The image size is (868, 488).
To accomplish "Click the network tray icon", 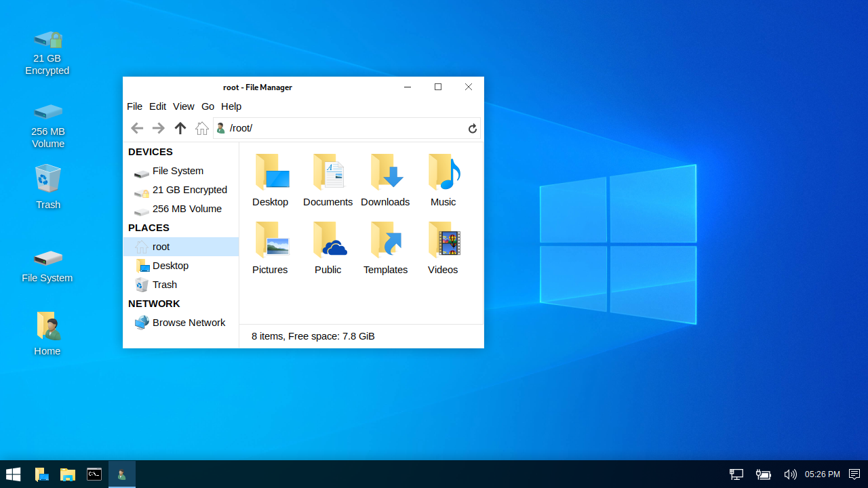I will click(x=736, y=474).
